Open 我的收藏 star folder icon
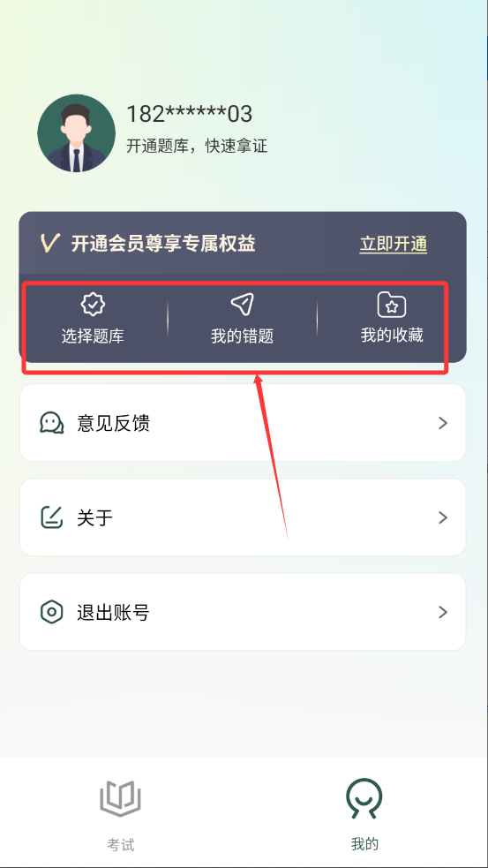The image size is (488, 868). point(392,305)
